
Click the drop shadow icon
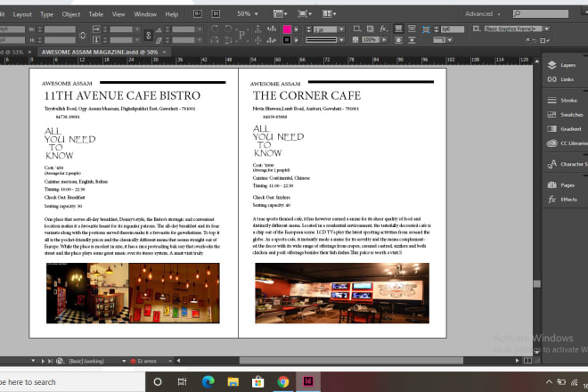click(370, 29)
